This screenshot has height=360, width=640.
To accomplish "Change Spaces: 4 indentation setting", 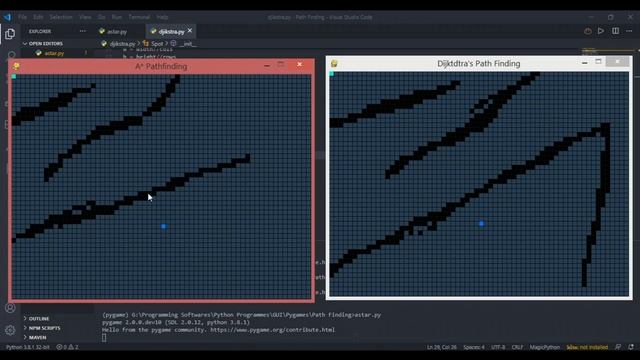I will [x=473, y=347].
